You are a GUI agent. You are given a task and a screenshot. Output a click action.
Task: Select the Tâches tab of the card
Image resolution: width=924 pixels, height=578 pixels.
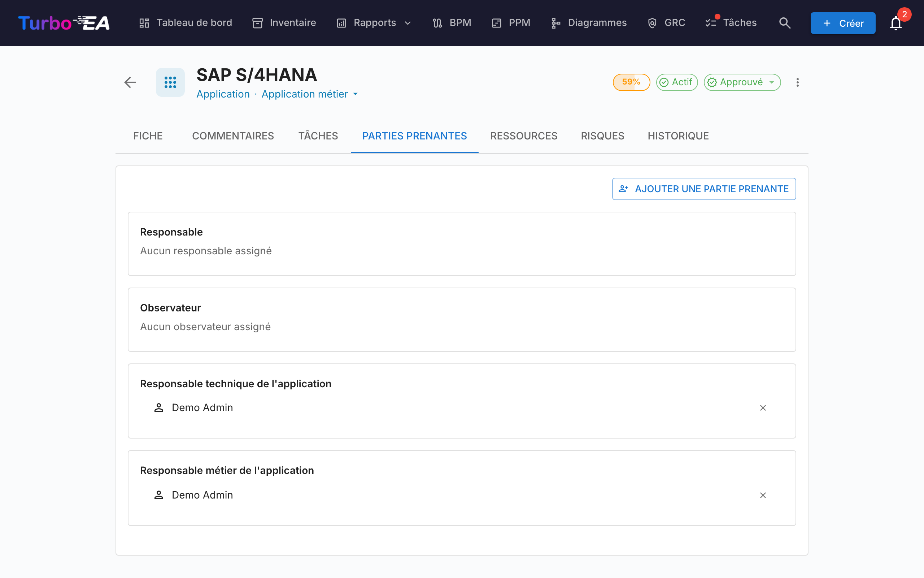click(318, 136)
